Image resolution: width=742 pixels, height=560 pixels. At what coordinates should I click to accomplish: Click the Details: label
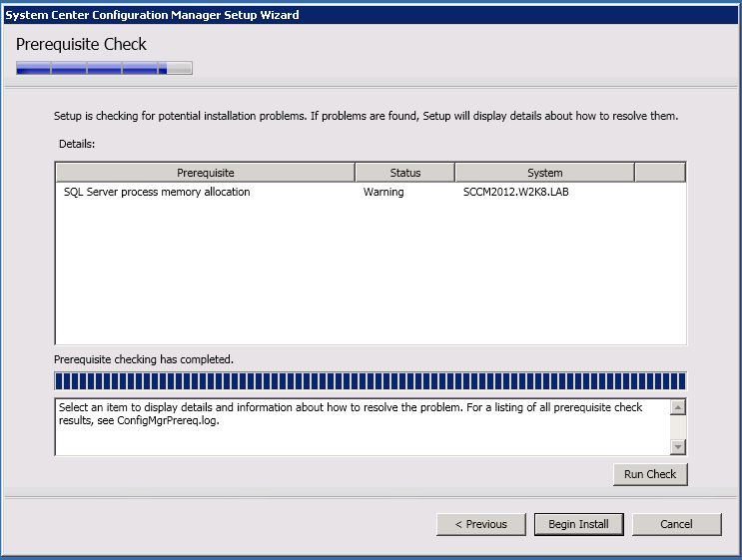click(77, 144)
